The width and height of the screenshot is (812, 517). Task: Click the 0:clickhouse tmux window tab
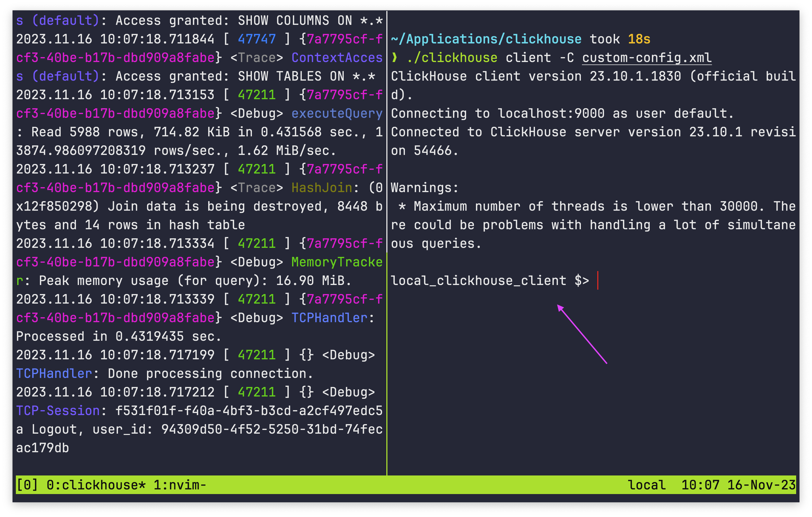[x=96, y=485]
